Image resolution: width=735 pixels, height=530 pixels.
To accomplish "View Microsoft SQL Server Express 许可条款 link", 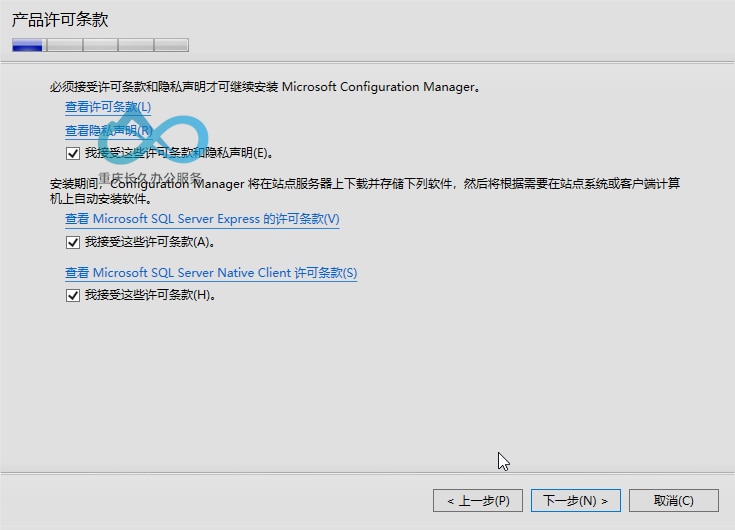I will pos(202,219).
